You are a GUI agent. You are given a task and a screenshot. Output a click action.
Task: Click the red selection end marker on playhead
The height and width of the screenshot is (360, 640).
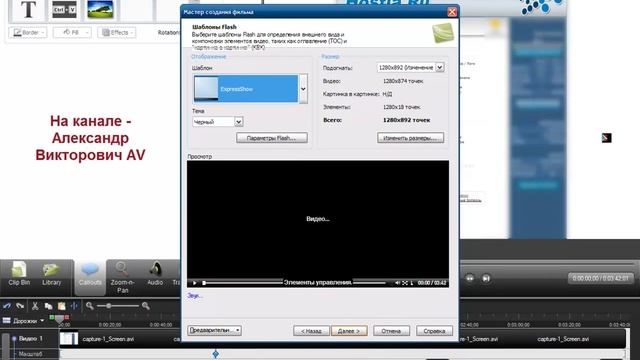click(67, 317)
